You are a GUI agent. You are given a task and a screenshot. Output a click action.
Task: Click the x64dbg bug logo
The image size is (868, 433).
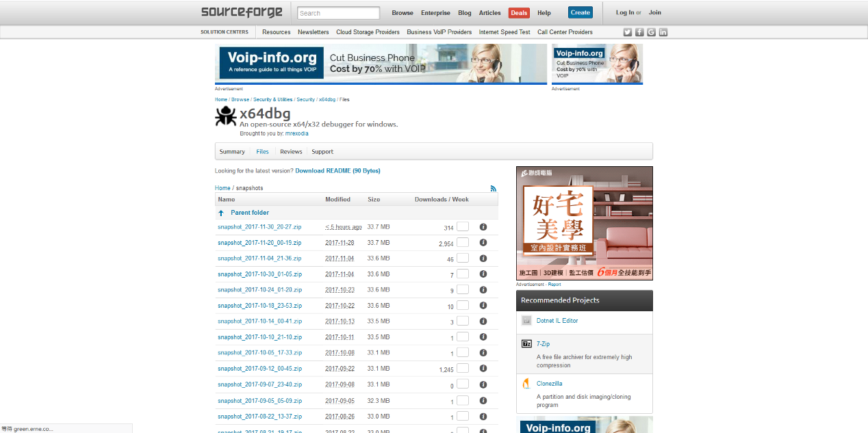pyautogui.click(x=225, y=116)
